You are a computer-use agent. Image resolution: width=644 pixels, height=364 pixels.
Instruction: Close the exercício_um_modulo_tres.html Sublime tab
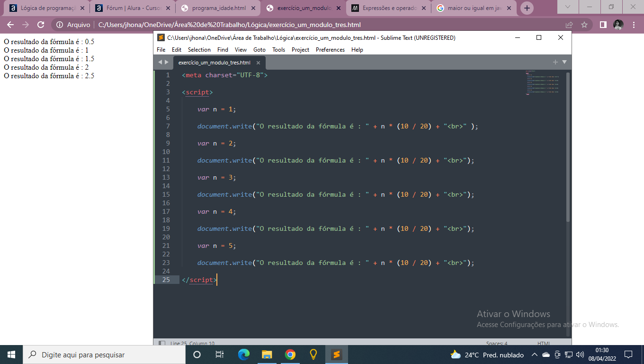click(258, 63)
